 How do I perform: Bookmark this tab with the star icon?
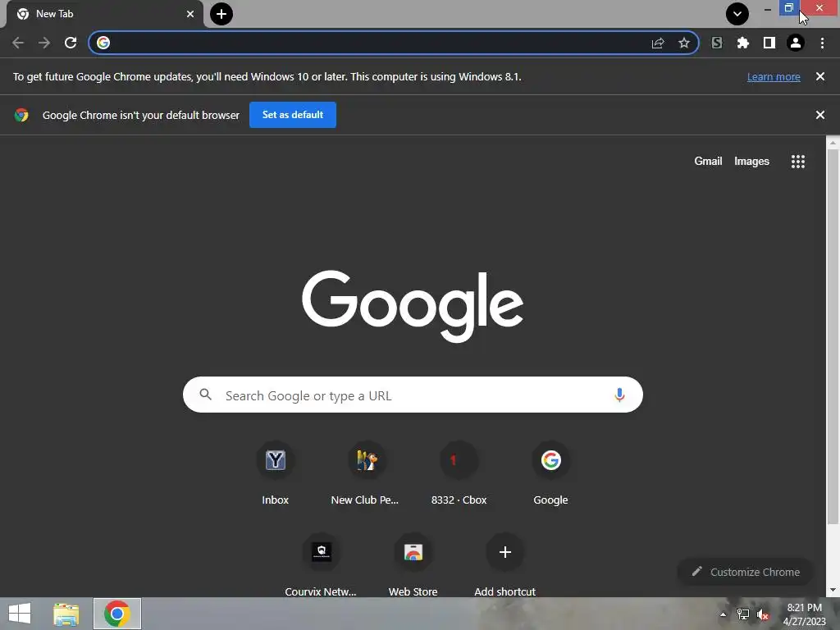click(x=684, y=43)
